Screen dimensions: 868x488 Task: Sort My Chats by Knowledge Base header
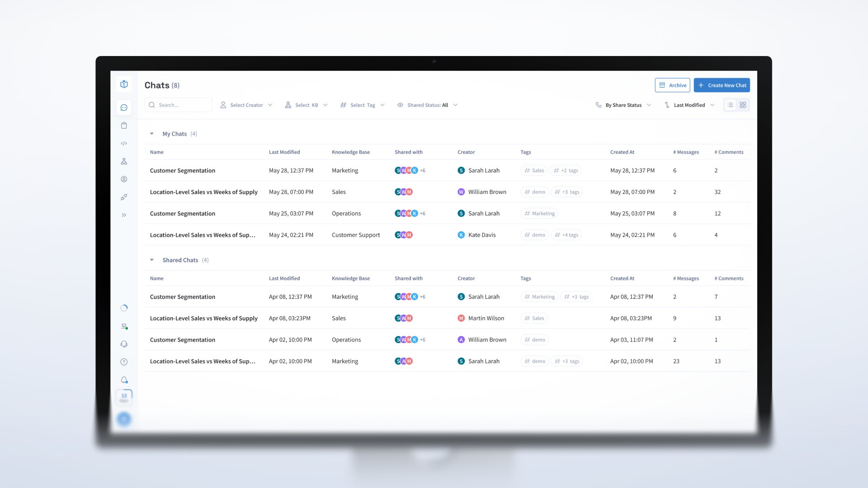[x=350, y=152]
